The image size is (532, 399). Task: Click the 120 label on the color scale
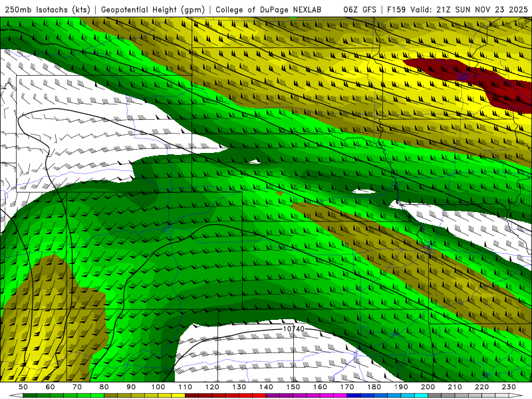pos(212,387)
